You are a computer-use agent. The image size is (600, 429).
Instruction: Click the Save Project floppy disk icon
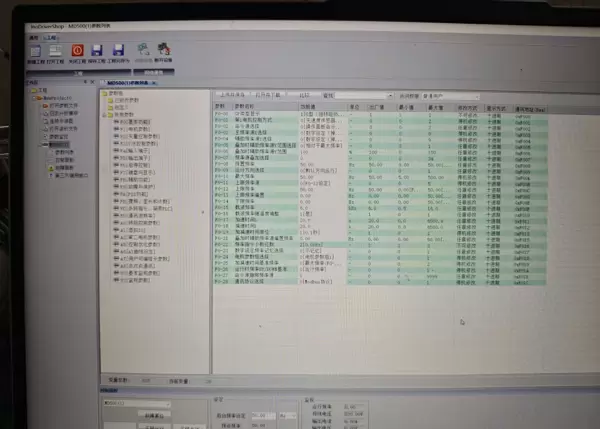pos(97,51)
